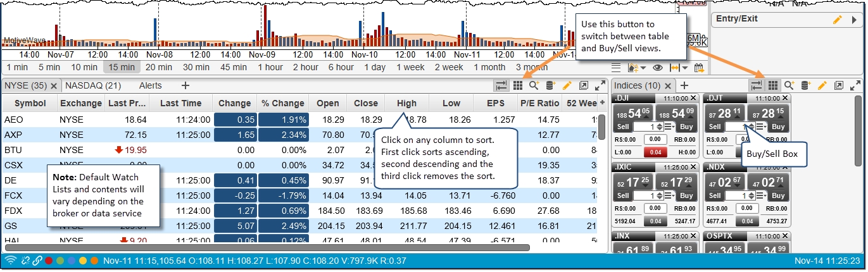The width and height of the screenshot is (868, 272).
Task: Click the pencil edit icon in Indices panel
Action: tap(822, 85)
